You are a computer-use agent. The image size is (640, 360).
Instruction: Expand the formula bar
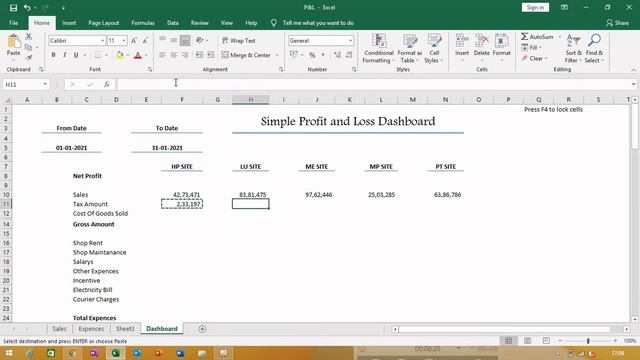(x=633, y=84)
